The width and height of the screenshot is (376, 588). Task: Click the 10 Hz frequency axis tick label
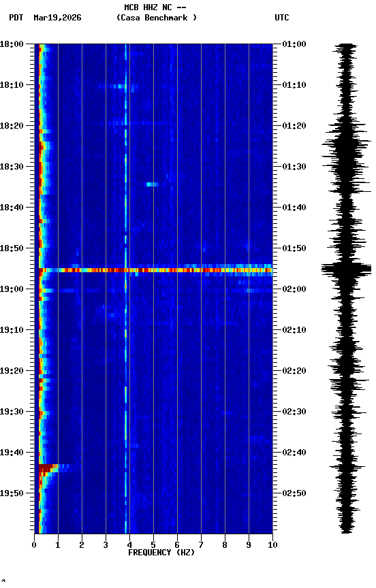(272, 545)
